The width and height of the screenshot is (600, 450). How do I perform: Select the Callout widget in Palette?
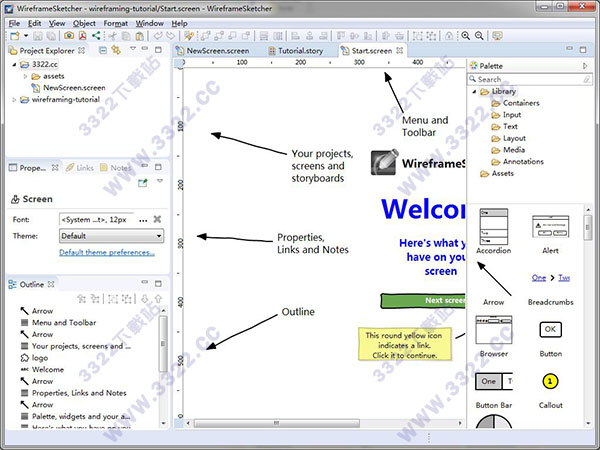pyautogui.click(x=550, y=391)
